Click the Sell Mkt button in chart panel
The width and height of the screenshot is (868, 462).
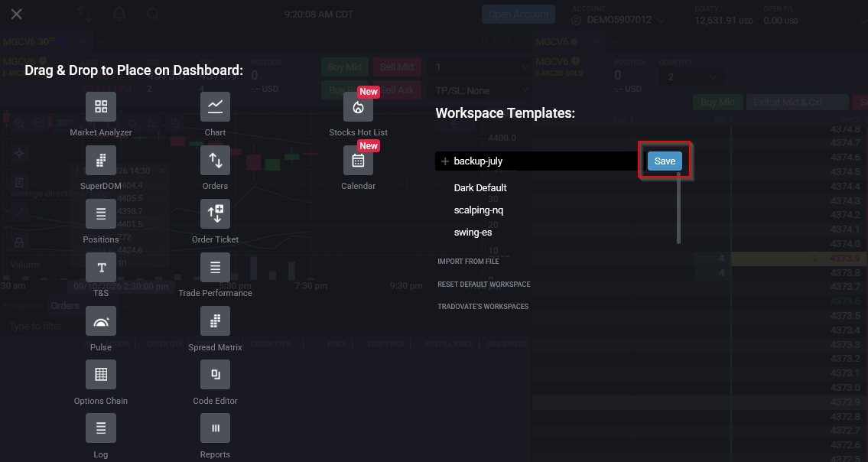click(397, 67)
